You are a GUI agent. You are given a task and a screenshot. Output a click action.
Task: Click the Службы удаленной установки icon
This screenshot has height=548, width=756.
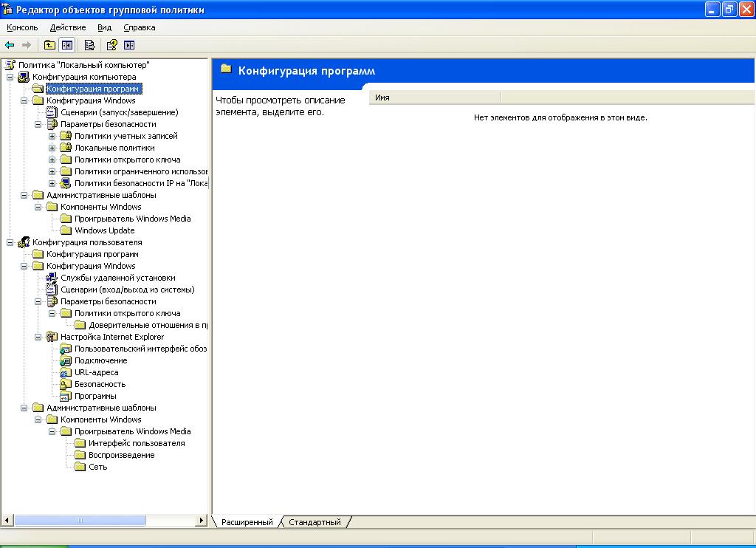pyautogui.click(x=52, y=278)
